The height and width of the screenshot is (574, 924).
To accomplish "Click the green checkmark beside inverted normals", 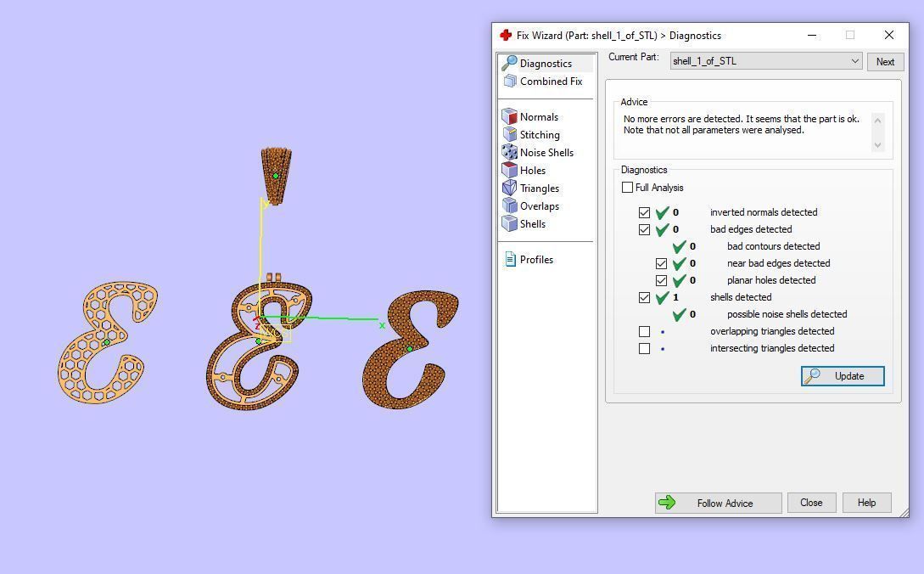I will click(663, 212).
